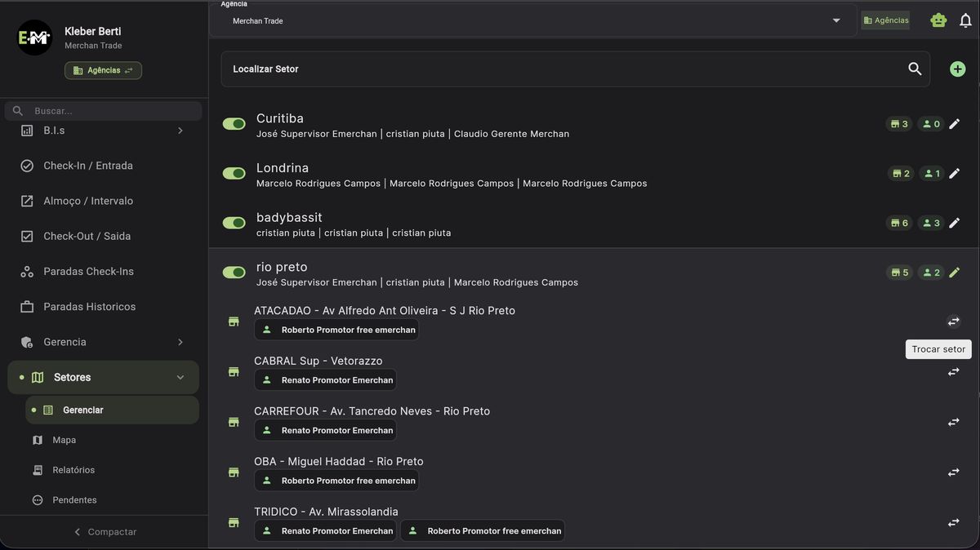Edit the Curitiba sector with pencil icon
Viewport: 980px width, 550px height.
[x=954, y=124]
